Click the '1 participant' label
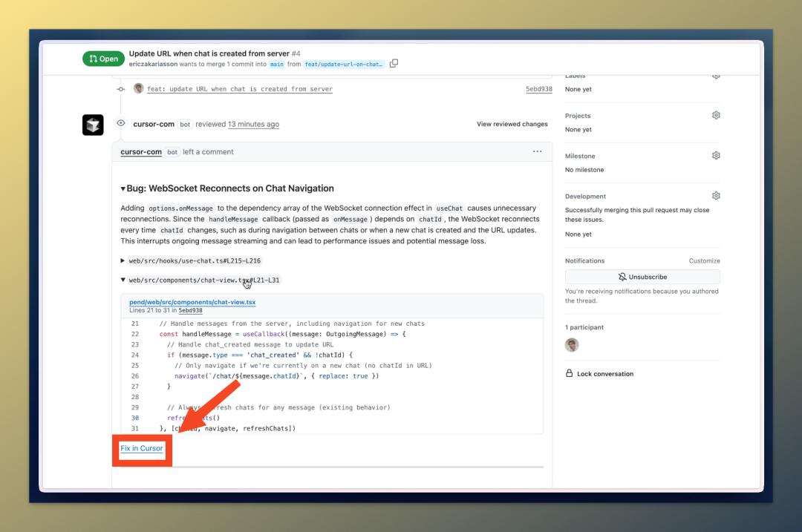The image size is (802, 532). tap(584, 327)
